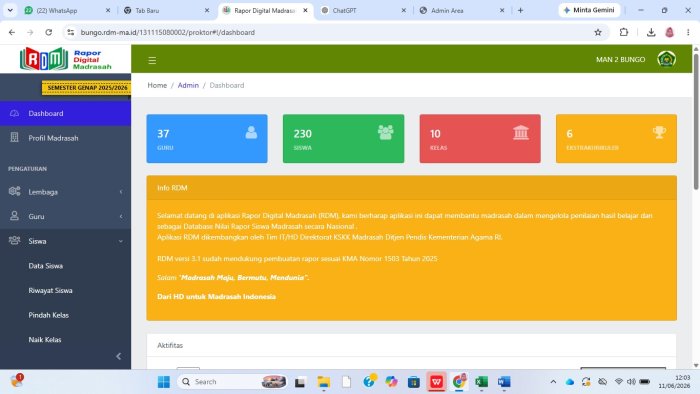Switch to Admin Area browser tab
Image resolution: width=700 pixels, height=394 pixels.
(x=462, y=10)
